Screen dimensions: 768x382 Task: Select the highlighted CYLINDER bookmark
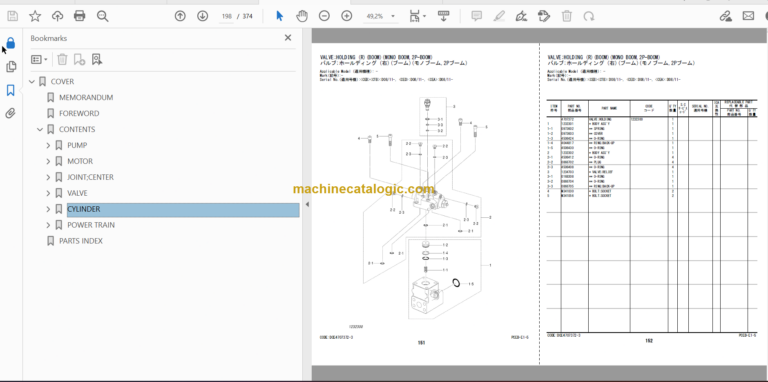(183, 210)
